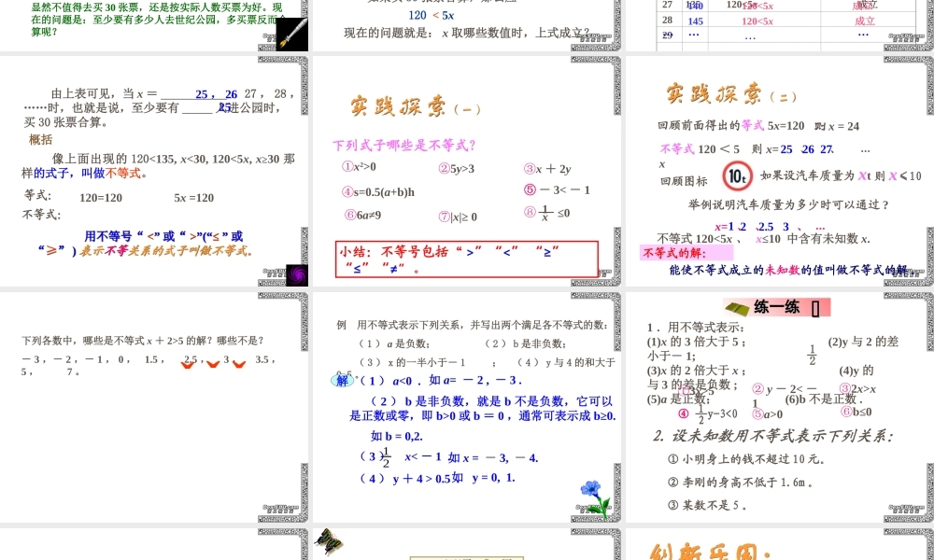Click expression ①x²>0

[359, 167]
